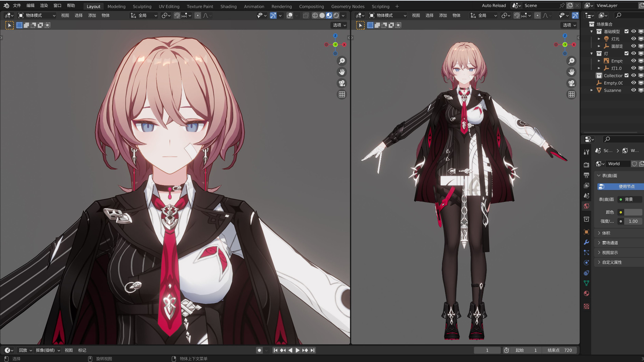Hide Suzanne object in viewport
This screenshot has width=644, height=362.
(x=634, y=90)
